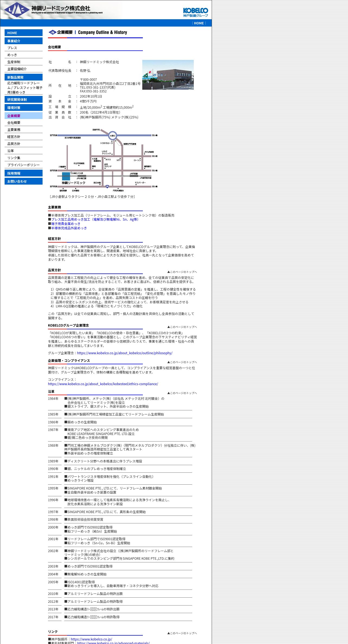Open the ethics-compliance URL
348x644 pixels.
[x=103, y=384]
